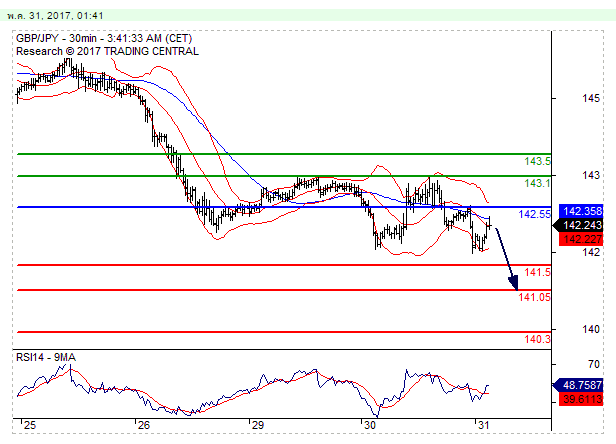Click the red 141.5 support label
The height and width of the screenshot is (444, 616).
point(537,272)
